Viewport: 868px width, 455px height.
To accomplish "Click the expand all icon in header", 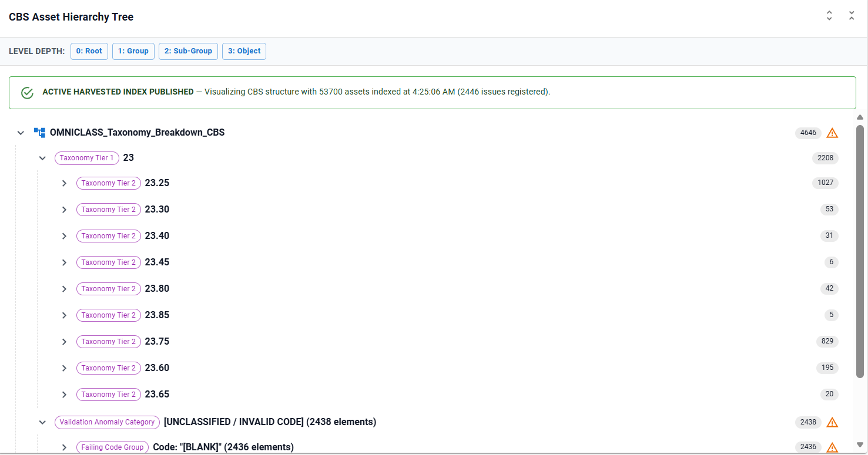I will (x=829, y=16).
